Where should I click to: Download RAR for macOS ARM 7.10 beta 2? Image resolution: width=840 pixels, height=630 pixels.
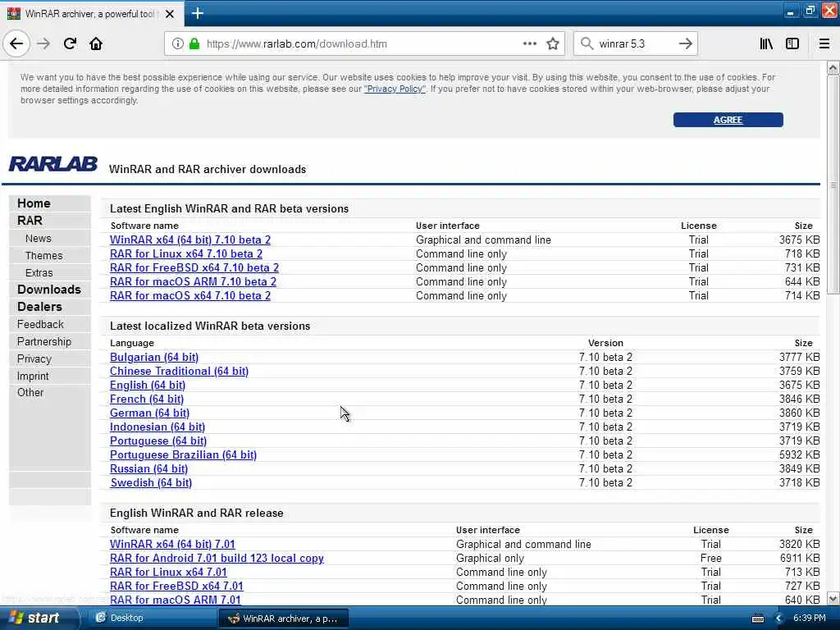(x=193, y=282)
